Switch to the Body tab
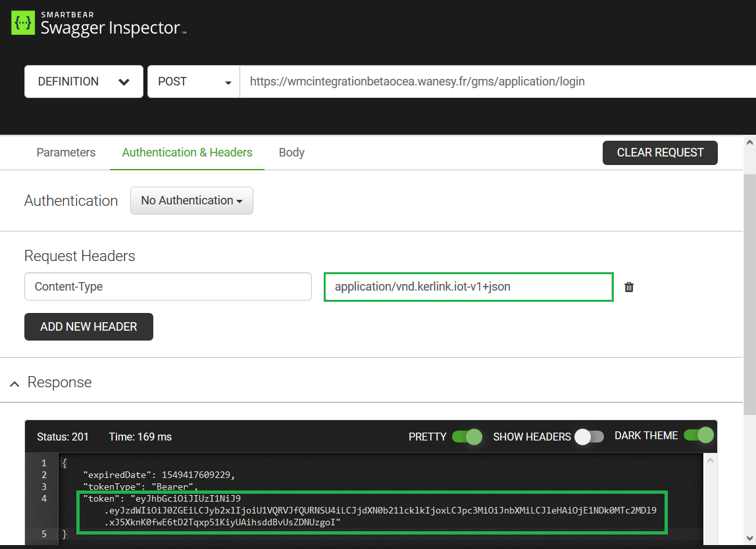The height and width of the screenshot is (549, 756). coord(291,153)
